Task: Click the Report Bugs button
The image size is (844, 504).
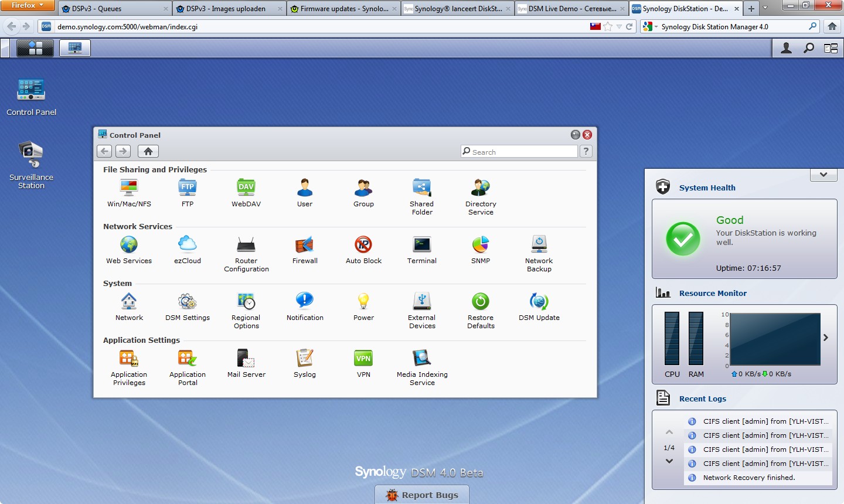Action: tap(422, 495)
